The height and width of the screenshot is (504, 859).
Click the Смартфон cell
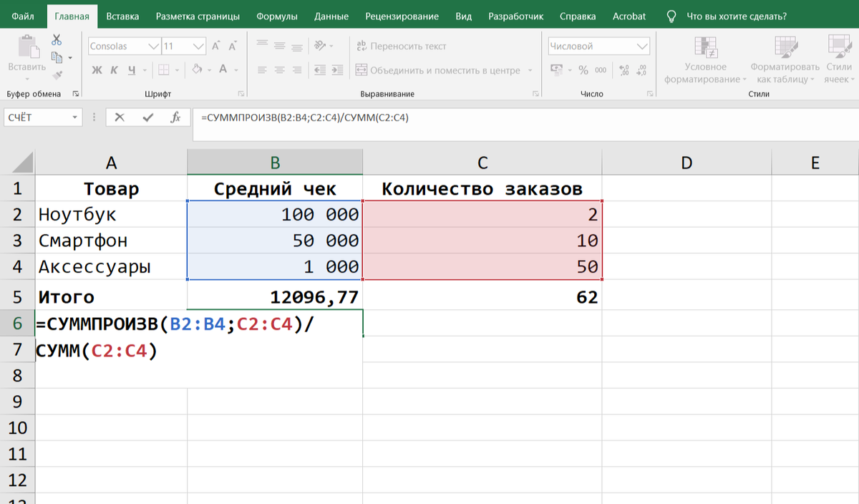[111, 241]
